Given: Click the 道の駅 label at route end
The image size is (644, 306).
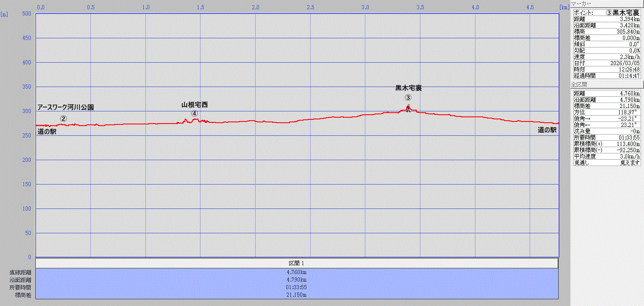Looking at the screenshot, I should tap(547, 130).
